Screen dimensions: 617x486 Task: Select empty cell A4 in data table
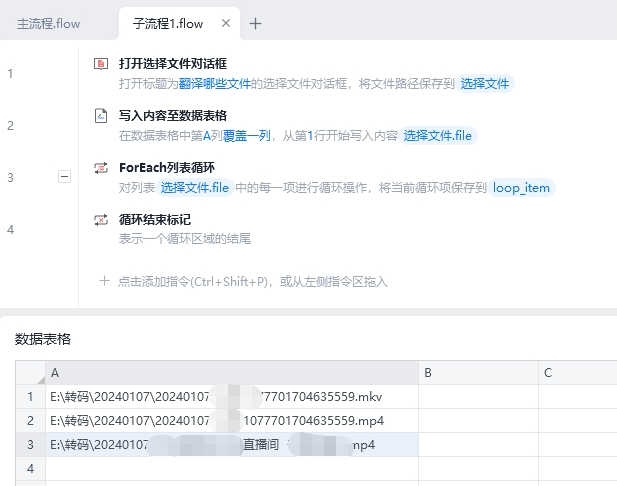[x=232, y=469]
